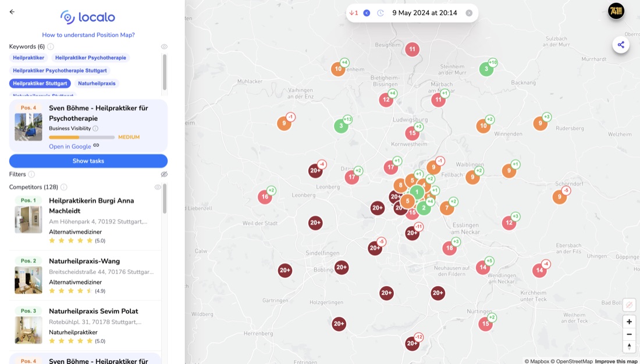Image resolution: width=640 pixels, height=364 pixels.
Task: Click the red down-arrow 1 change indicator
Action: click(x=354, y=13)
